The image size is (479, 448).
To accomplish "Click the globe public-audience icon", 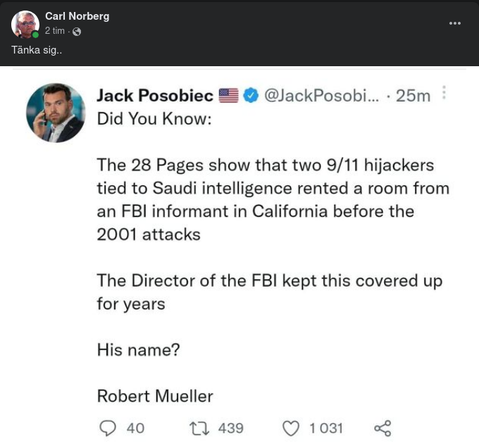I will click(77, 31).
